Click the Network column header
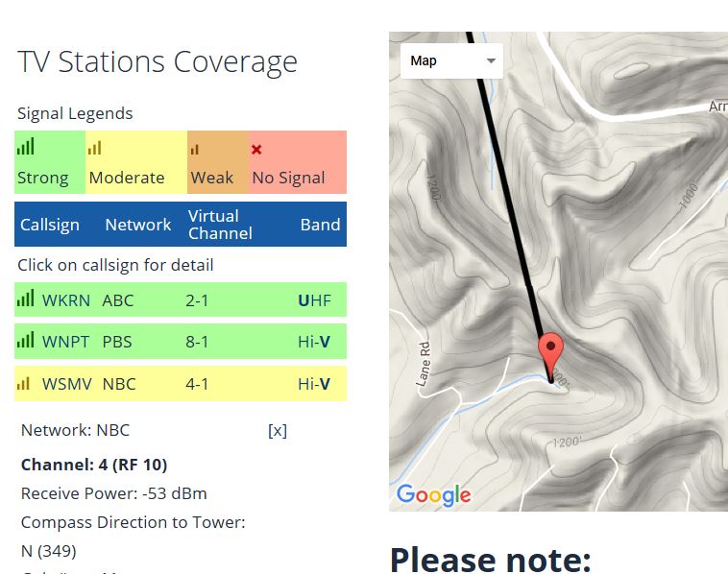The width and height of the screenshot is (728, 574). pos(137,225)
